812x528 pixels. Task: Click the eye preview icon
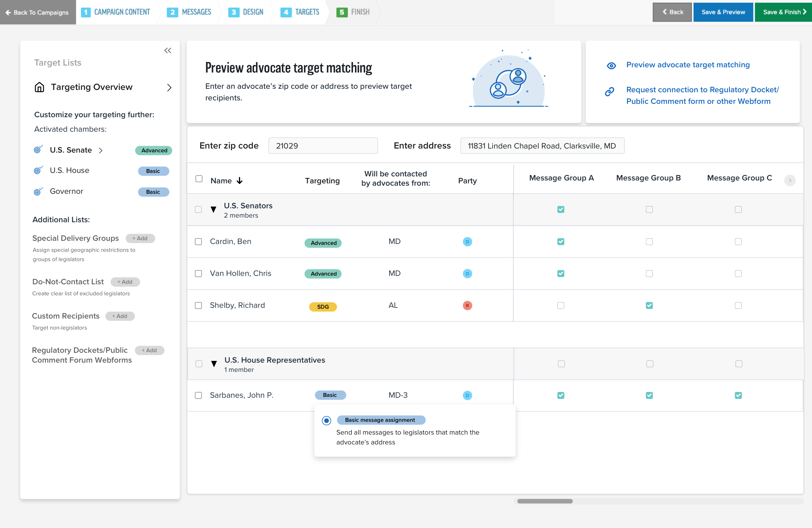(611, 66)
